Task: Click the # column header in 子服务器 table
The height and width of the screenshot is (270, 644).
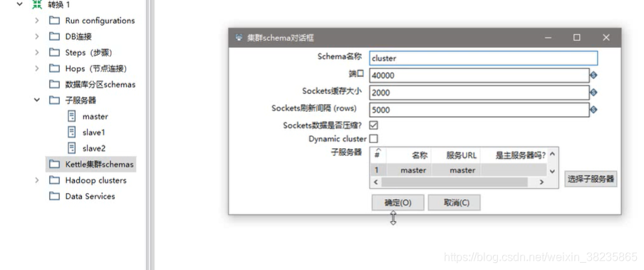Action: pyautogui.click(x=378, y=155)
